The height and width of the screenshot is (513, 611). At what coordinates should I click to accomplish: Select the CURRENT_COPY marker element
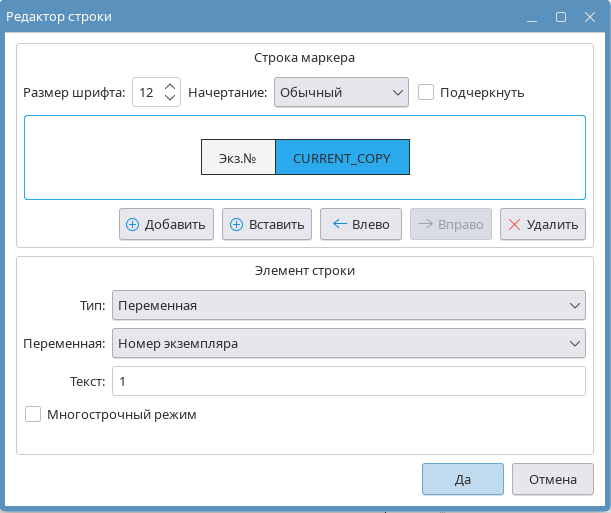point(342,158)
